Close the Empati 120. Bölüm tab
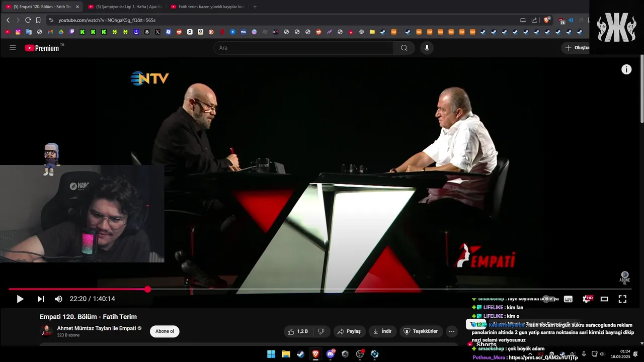The image size is (644, 362). pyautogui.click(x=77, y=7)
